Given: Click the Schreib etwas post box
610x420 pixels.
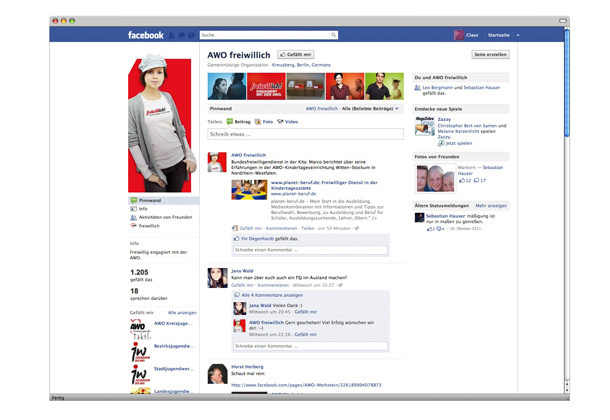Looking at the screenshot, I should point(305,133).
